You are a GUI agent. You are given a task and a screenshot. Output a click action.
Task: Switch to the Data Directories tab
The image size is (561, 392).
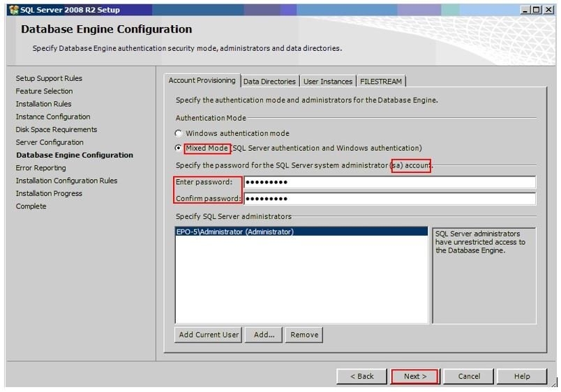269,82
